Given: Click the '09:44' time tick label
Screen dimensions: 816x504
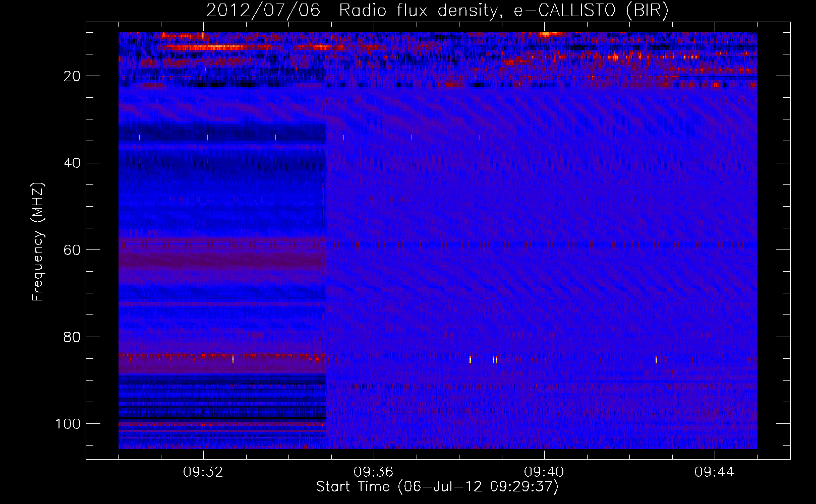Looking at the screenshot, I should (715, 472).
